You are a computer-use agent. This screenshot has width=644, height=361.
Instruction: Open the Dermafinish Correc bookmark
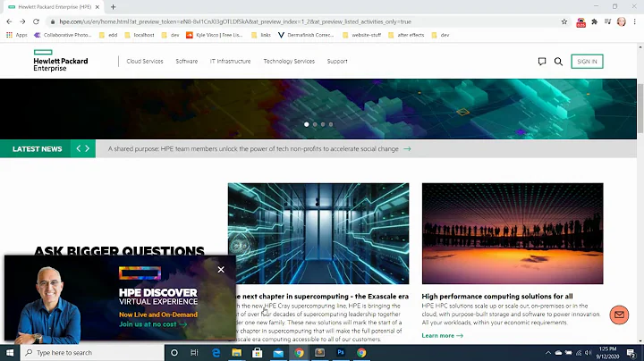click(x=306, y=35)
